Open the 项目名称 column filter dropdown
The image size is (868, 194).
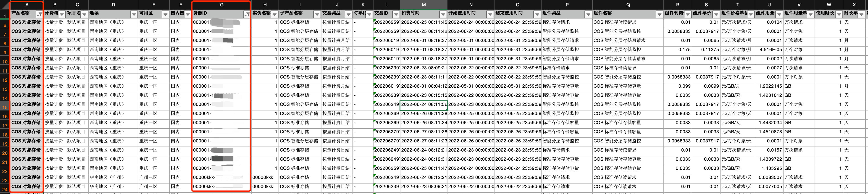[84, 14]
